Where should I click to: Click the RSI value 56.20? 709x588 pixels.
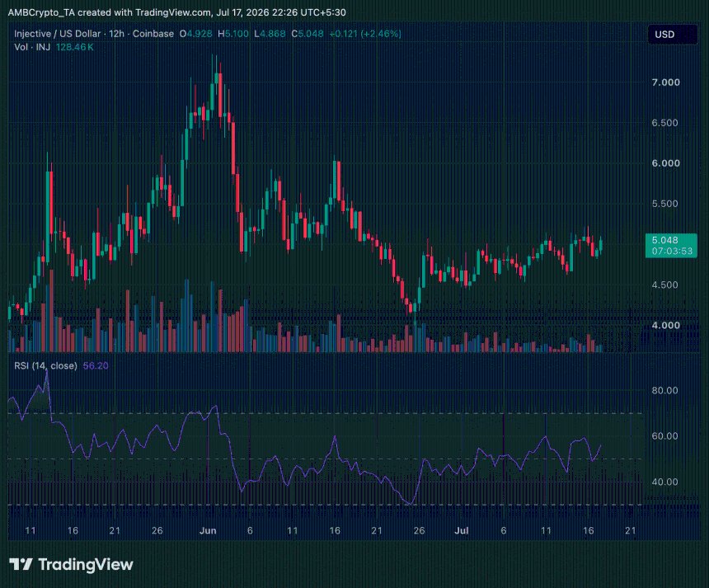[x=96, y=365]
